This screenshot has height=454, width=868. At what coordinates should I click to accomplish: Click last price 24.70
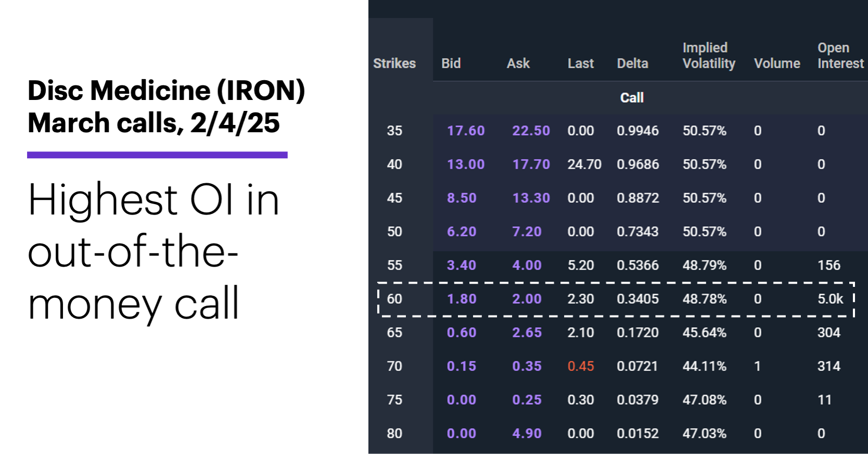[x=584, y=165]
